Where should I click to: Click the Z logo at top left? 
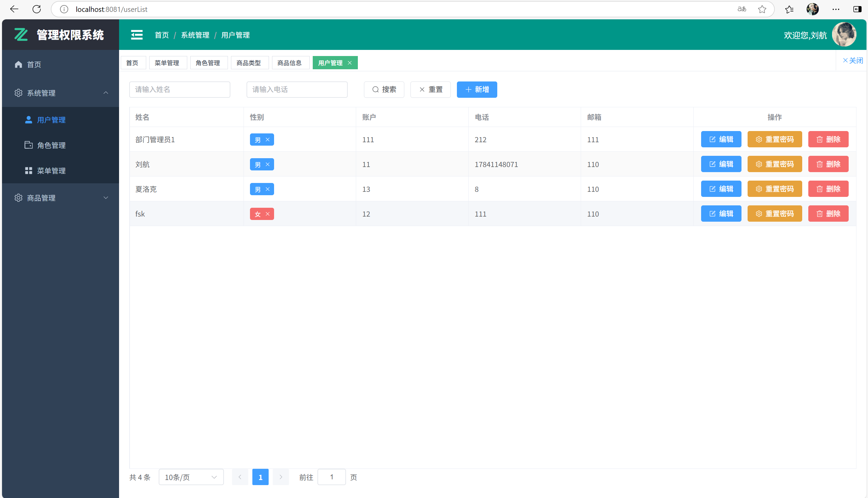pos(21,34)
